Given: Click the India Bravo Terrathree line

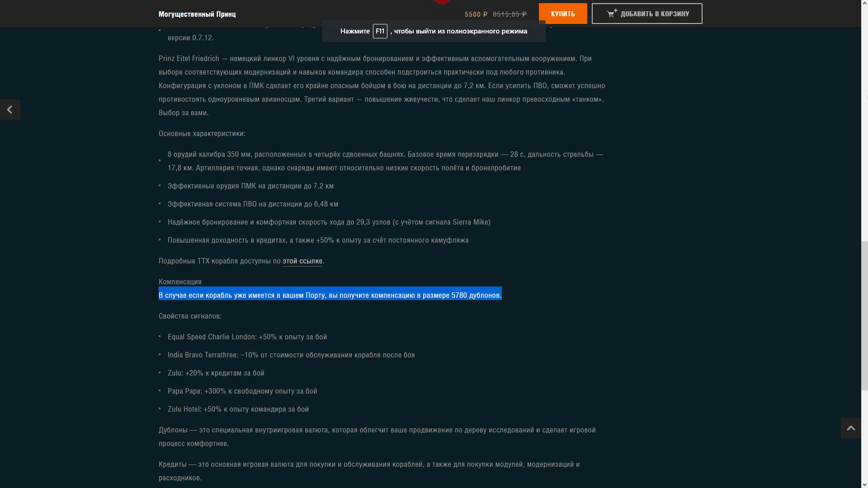Looking at the screenshot, I should (291, 355).
